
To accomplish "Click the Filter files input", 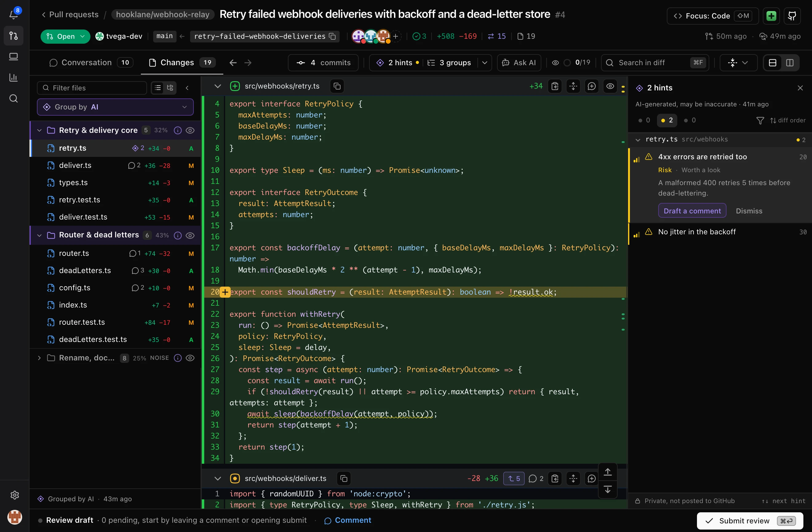I will [92, 88].
